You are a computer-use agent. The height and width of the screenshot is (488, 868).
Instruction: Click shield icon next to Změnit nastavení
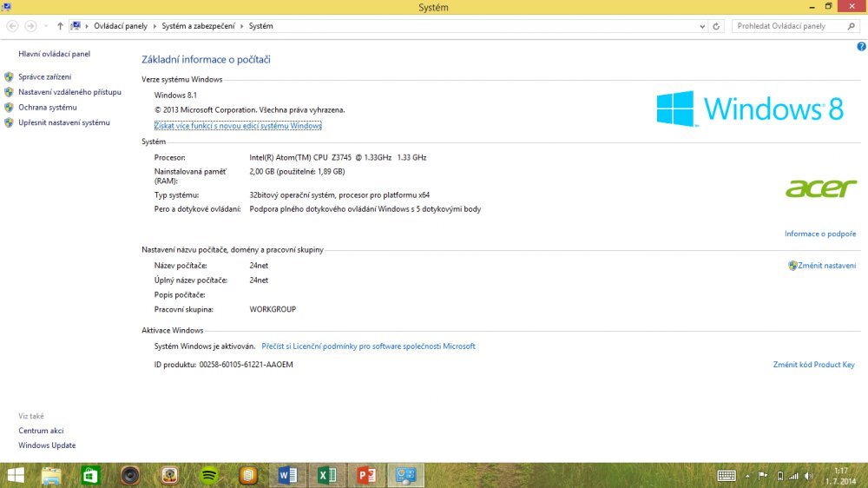pyautogui.click(x=792, y=266)
